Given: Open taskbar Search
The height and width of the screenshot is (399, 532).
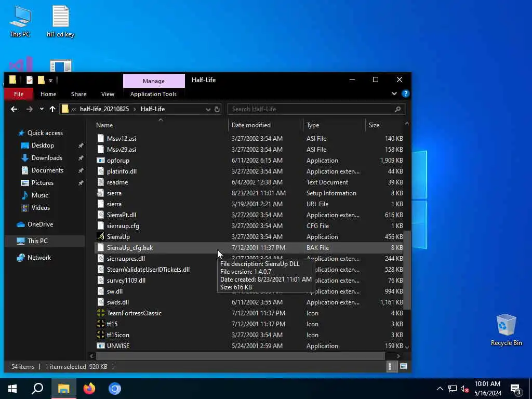Looking at the screenshot, I should [37, 389].
